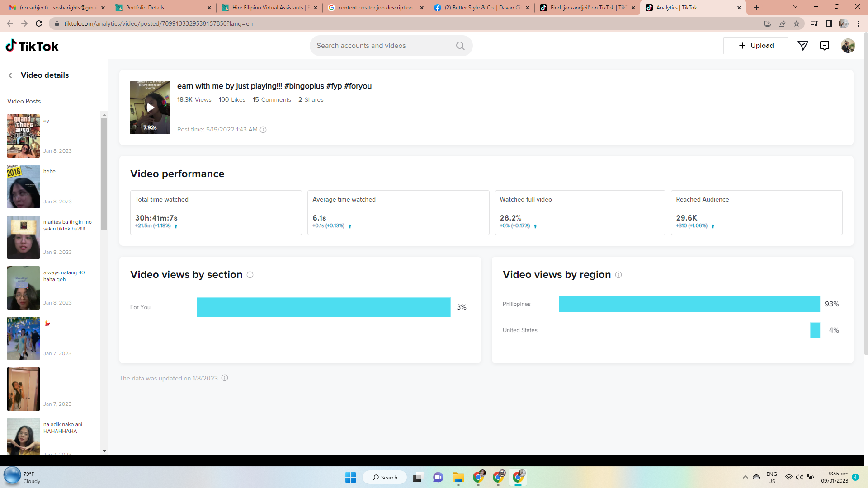Click info icon beside Post time

(263, 130)
